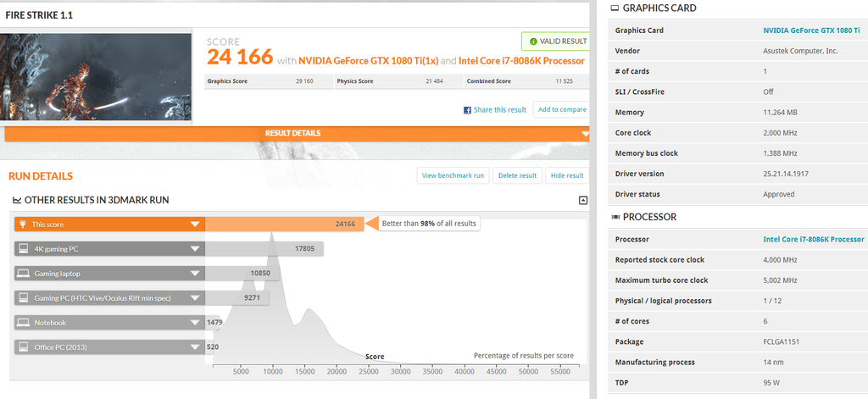Click the Better than 98% of all results tooltip

coord(430,224)
